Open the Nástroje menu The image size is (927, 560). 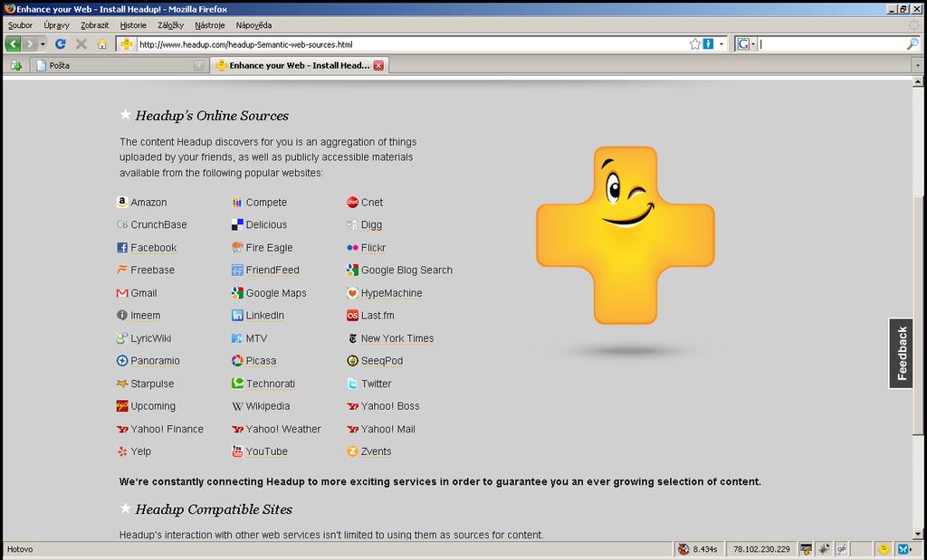click(210, 24)
